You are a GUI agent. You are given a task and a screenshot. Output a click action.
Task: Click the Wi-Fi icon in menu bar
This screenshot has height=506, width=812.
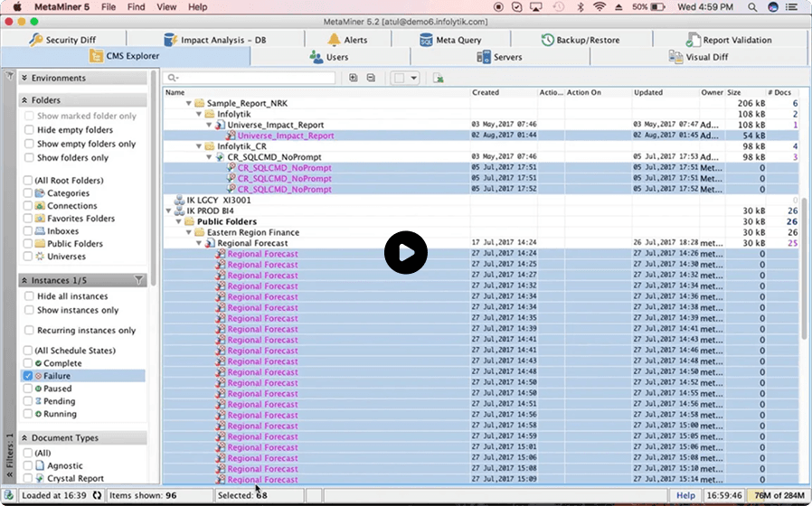click(x=600, y=6)
